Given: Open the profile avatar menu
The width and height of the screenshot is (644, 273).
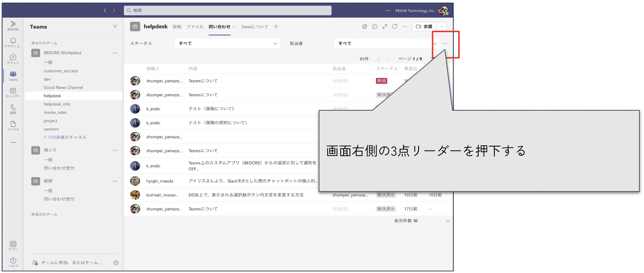Looking at the screenshot, I should click(x=443, y=11).
